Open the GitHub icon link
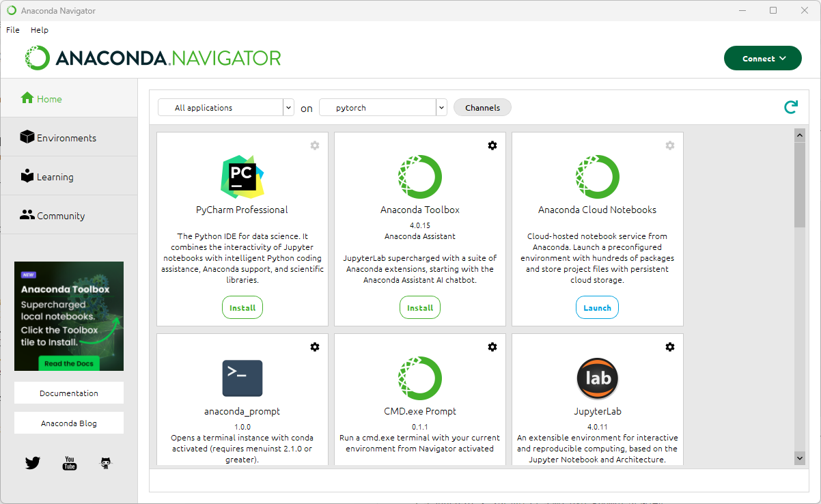 [106, 463]
